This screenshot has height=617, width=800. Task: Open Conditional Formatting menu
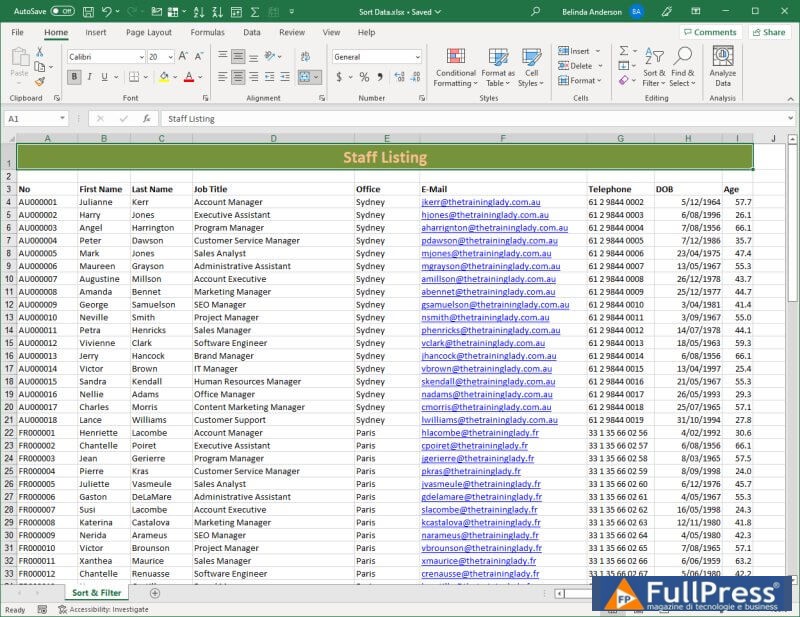455,66
